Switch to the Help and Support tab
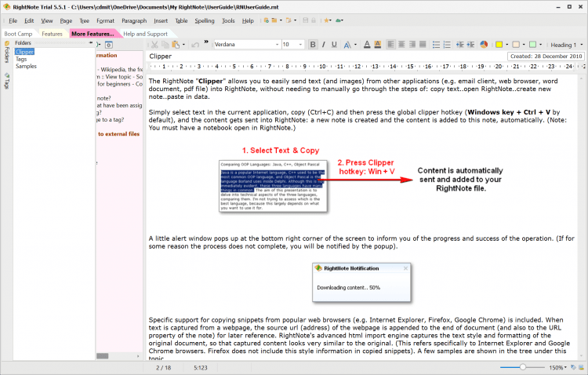This screenshot has width=588, height=375. (x=146, y=34)
